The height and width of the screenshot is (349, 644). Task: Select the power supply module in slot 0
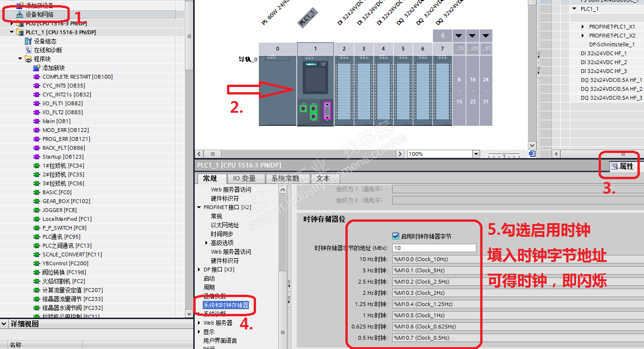[278, 90]
